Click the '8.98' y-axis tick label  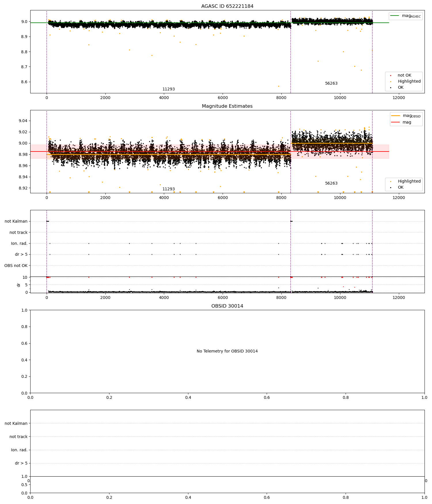point(23,154)
